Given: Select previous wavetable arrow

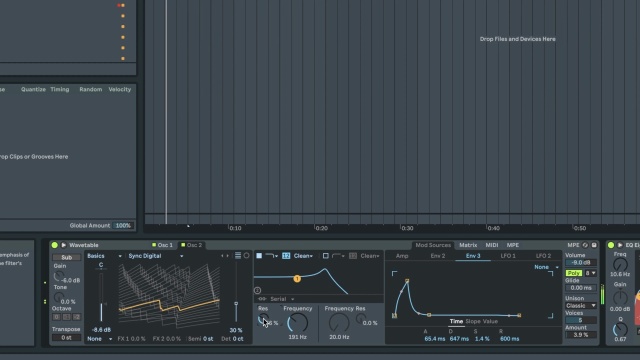Looking at the screenshot, I should point(222,256).
